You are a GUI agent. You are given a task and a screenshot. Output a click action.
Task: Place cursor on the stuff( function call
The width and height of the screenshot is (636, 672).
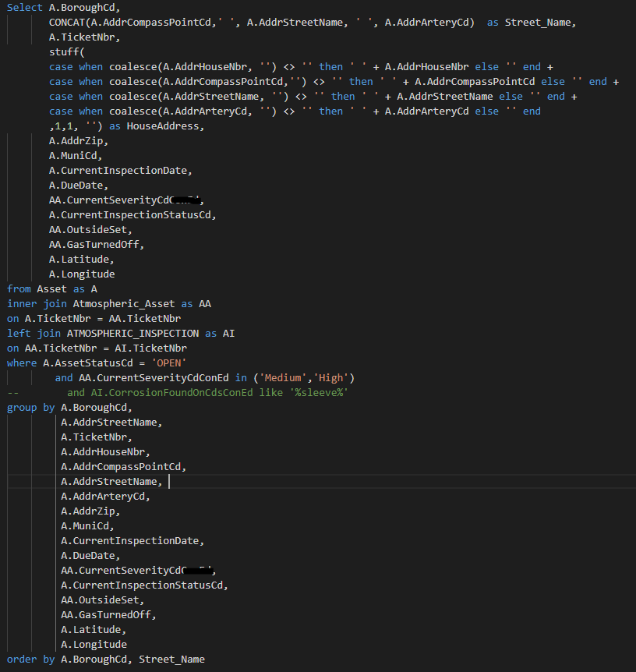click(65, 51)
